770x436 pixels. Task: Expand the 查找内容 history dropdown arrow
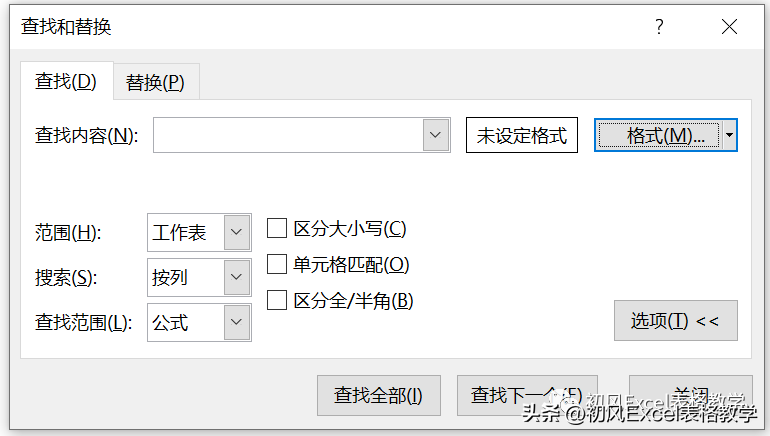click(436, 135)
